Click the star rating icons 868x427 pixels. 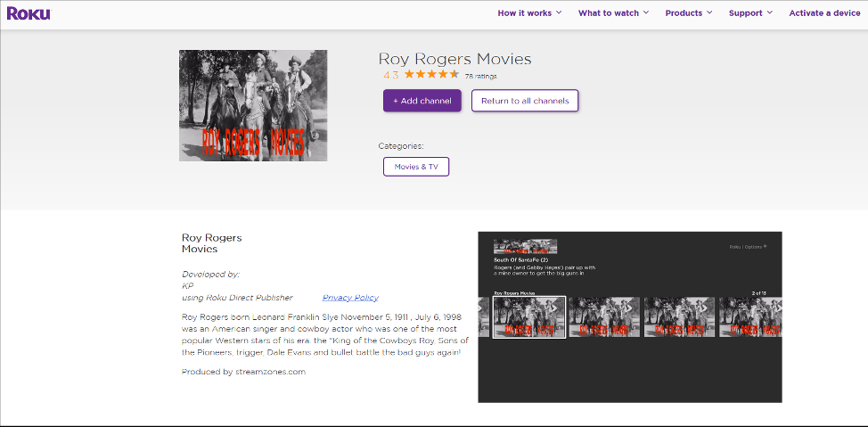[x=431, y=75]
